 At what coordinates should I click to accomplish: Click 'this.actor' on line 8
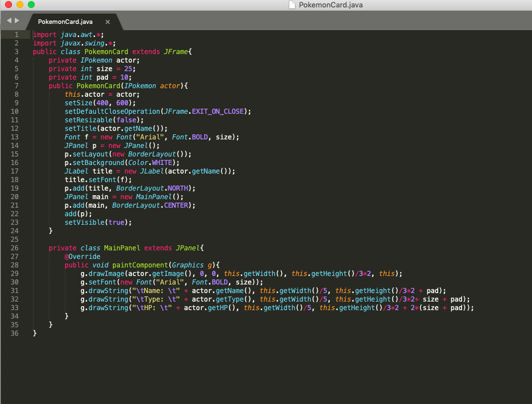85,94
